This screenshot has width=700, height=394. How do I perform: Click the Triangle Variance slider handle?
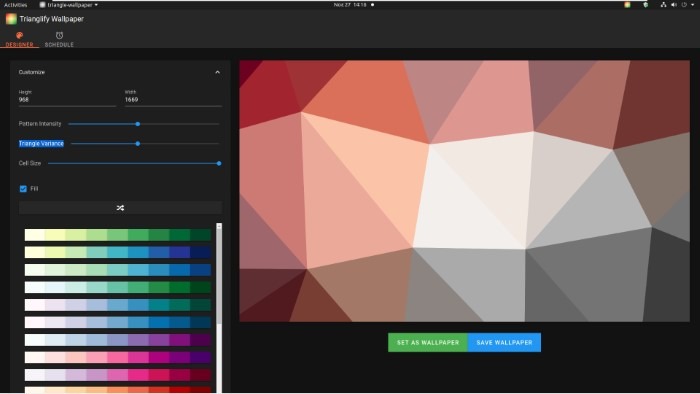[138, 144]
